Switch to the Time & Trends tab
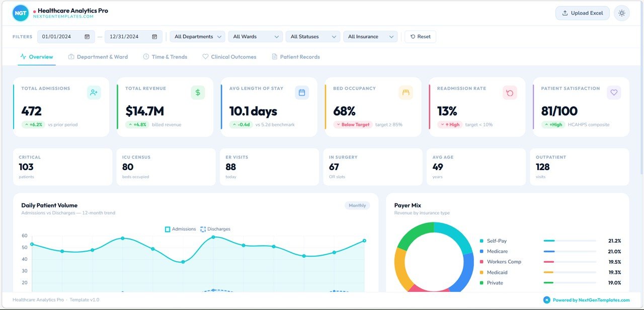Screen dimensions: 644x310 coord(165,57)
